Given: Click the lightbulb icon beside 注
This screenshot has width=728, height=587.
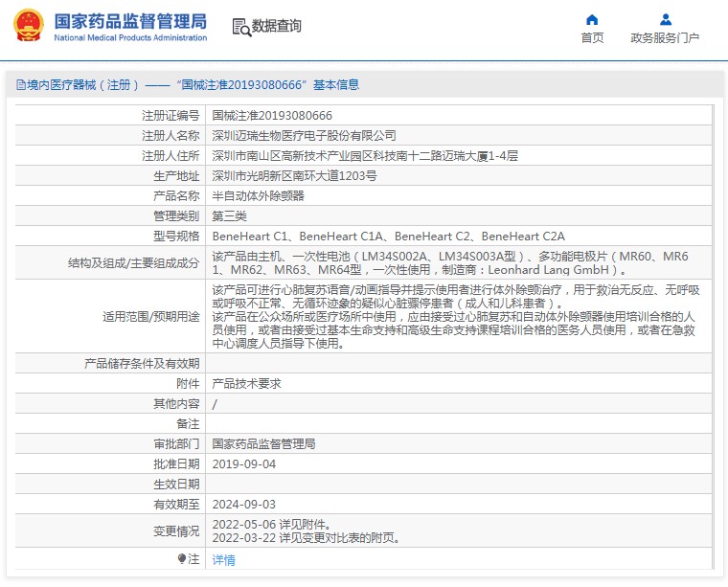Looking at the screenshot, I should click(x=182, y=559).
